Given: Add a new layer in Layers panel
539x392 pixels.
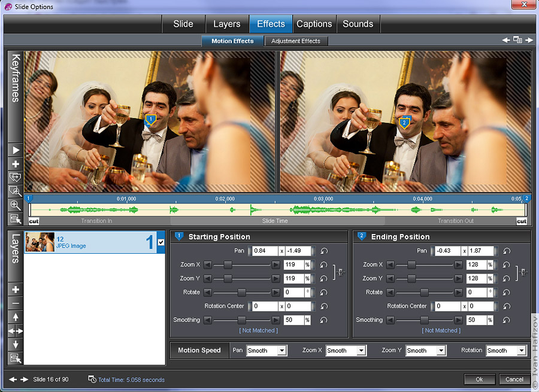Looking at the screenshot, I should pyautogui.click(x=16, y=290).
